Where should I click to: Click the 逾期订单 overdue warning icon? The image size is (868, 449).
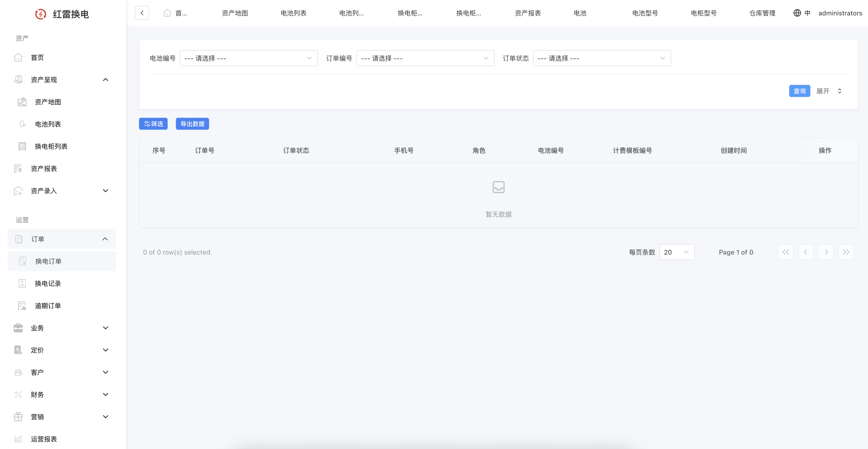point(22,306)
